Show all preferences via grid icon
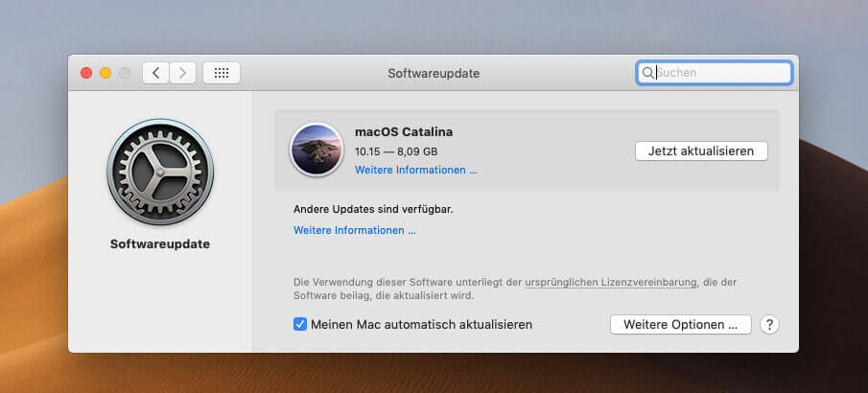This screenshot has height=393, width=868. [x=222, y=73]
